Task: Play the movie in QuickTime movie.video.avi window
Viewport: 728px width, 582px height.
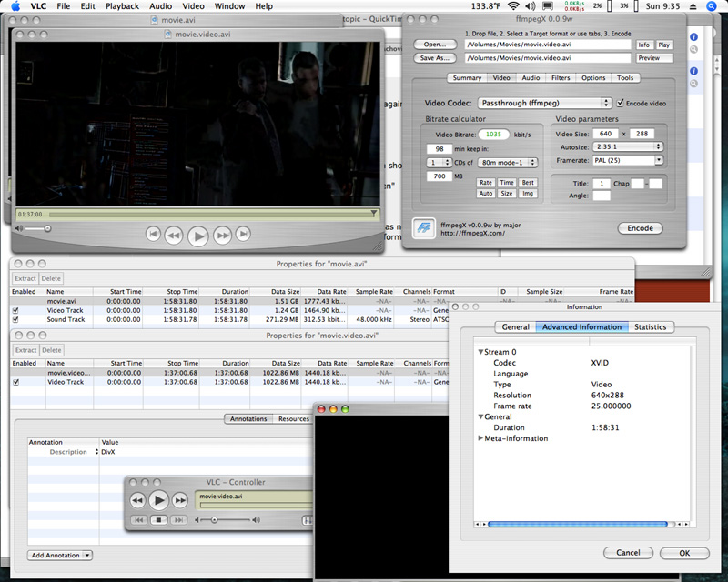Action: coord(198,236)
